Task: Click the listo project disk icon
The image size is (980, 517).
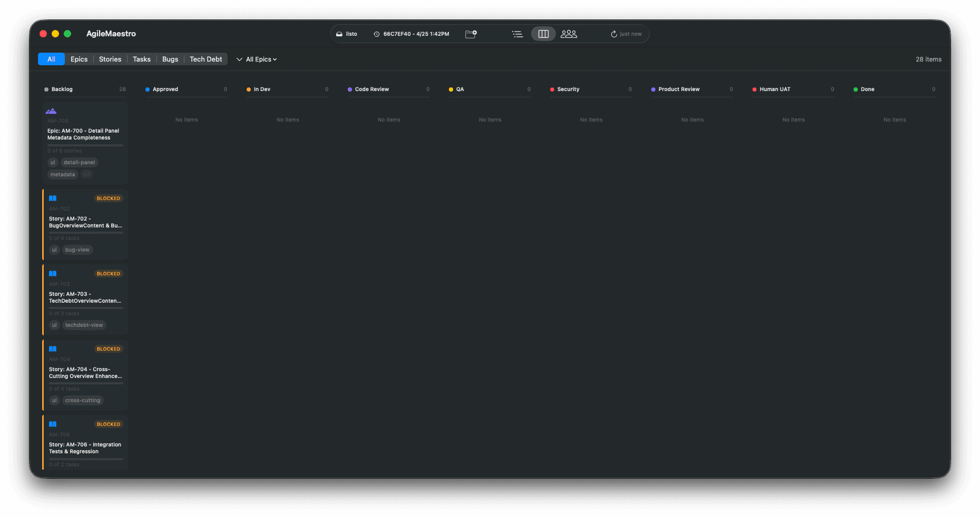Action: [x=339, y=34]
